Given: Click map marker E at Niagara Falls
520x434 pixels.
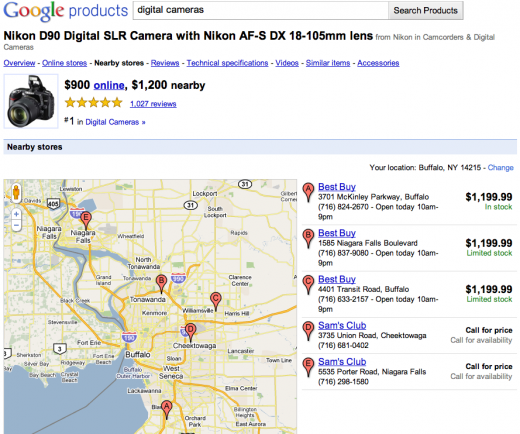Looking at the screenshot, I should click(86, 221).
